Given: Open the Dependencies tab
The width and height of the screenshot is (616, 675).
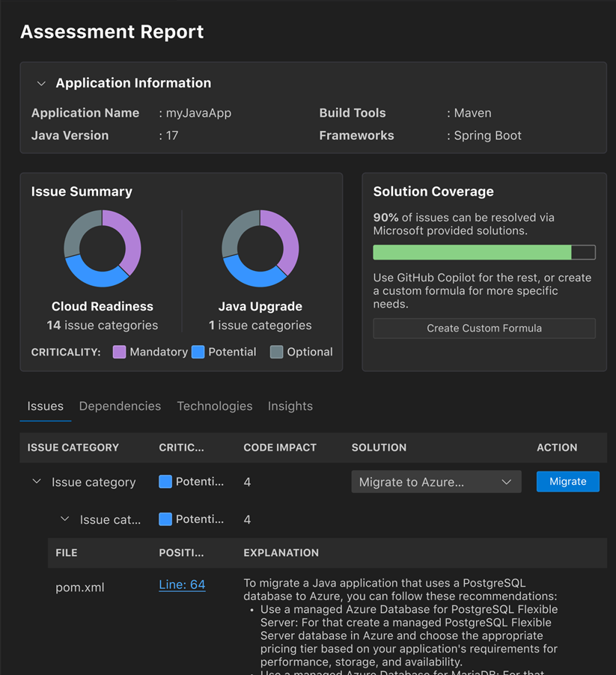Looking at the screenshot, I should click(120, 406).
